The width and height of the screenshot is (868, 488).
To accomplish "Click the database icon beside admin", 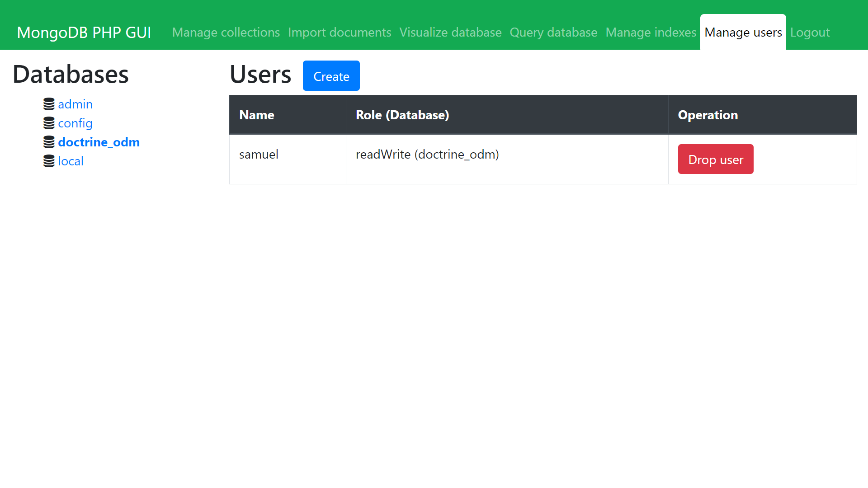I will pos(49,104).
